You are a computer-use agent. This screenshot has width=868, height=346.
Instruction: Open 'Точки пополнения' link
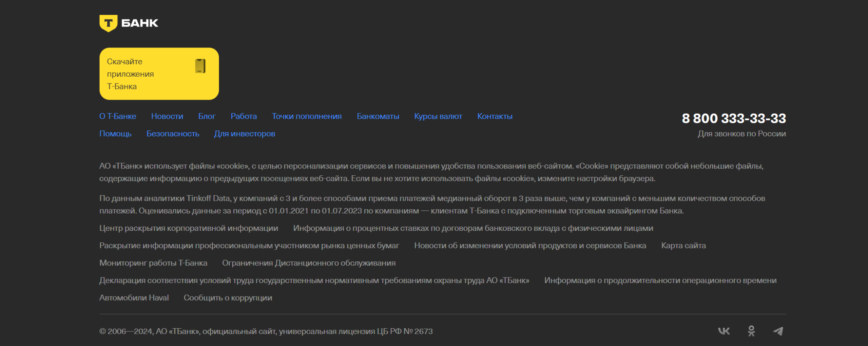pos(306,116)
